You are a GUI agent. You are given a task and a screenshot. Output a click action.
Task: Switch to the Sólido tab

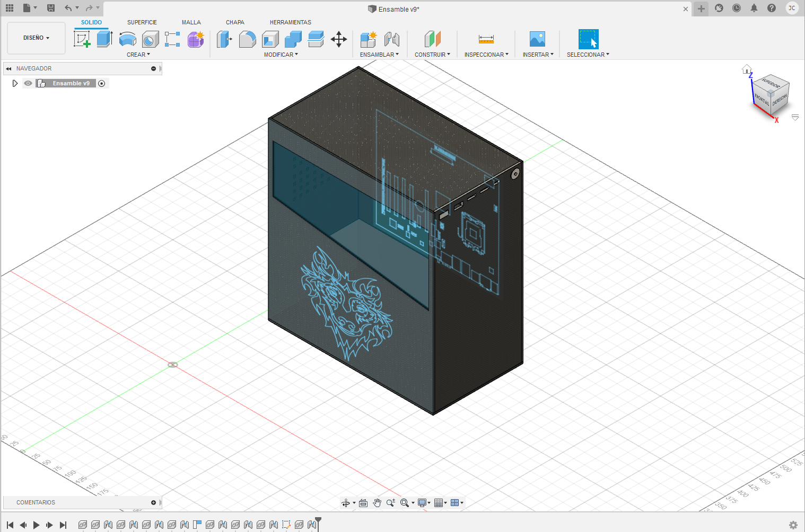pyautogui.click(x=91, y=22)
